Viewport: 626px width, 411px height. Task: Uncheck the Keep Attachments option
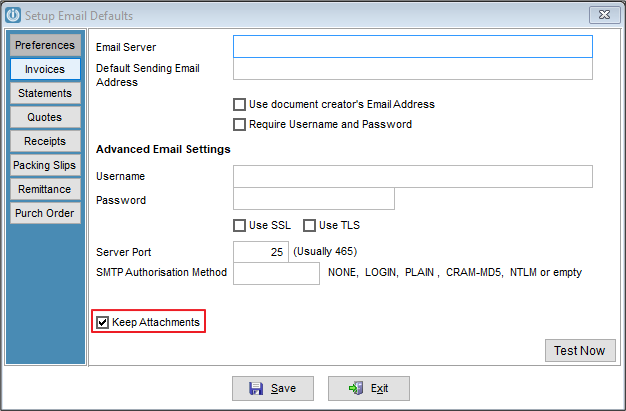[x=103, y=322]
